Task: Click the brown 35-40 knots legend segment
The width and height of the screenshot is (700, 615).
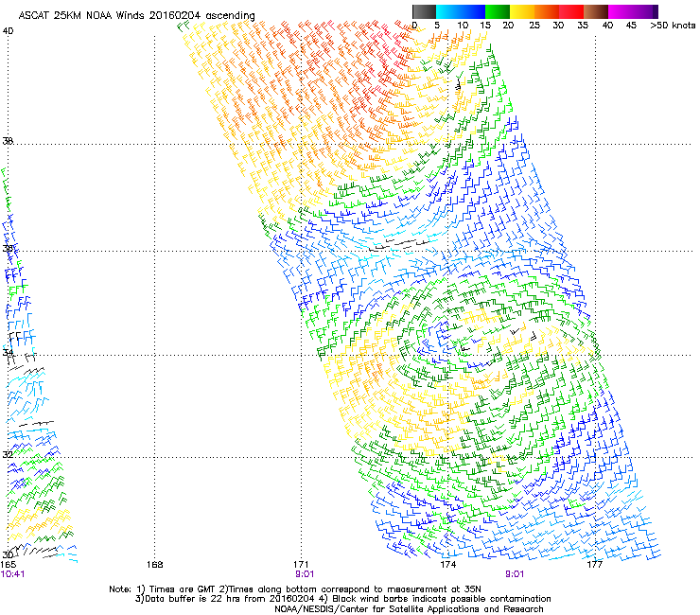Action: click(596, 11)
